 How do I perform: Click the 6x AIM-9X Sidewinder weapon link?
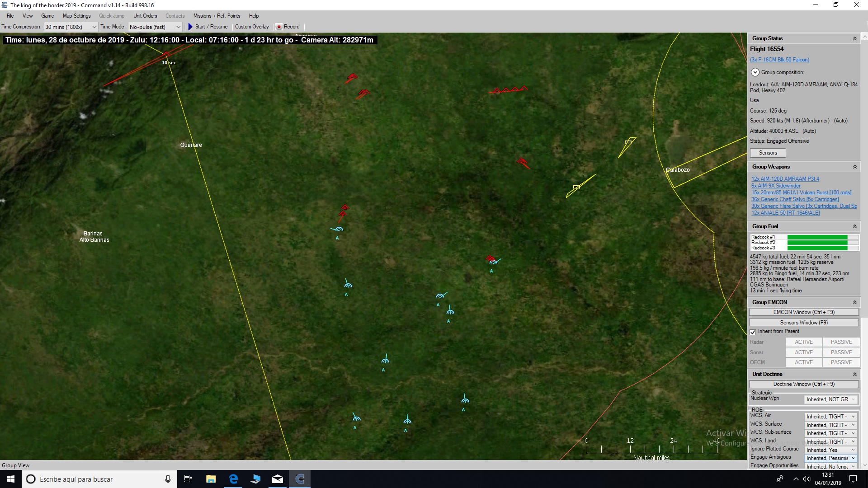775,185
